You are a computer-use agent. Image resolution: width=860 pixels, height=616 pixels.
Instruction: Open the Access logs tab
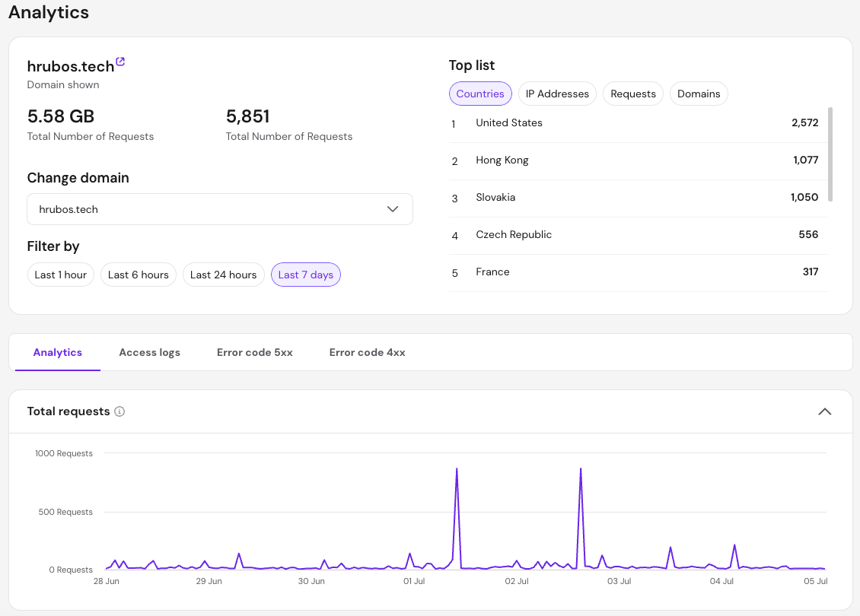click(150, 352)
